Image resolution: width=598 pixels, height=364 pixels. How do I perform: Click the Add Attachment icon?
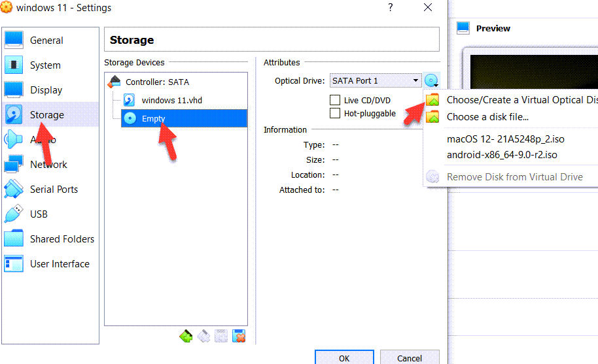221,336
